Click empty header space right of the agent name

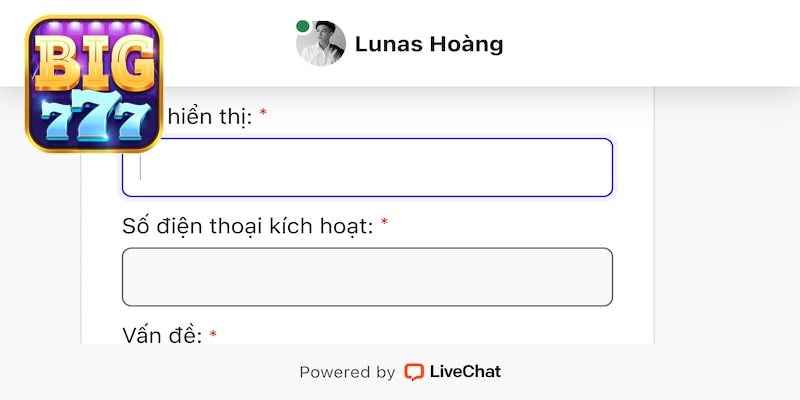pos(650,44)
